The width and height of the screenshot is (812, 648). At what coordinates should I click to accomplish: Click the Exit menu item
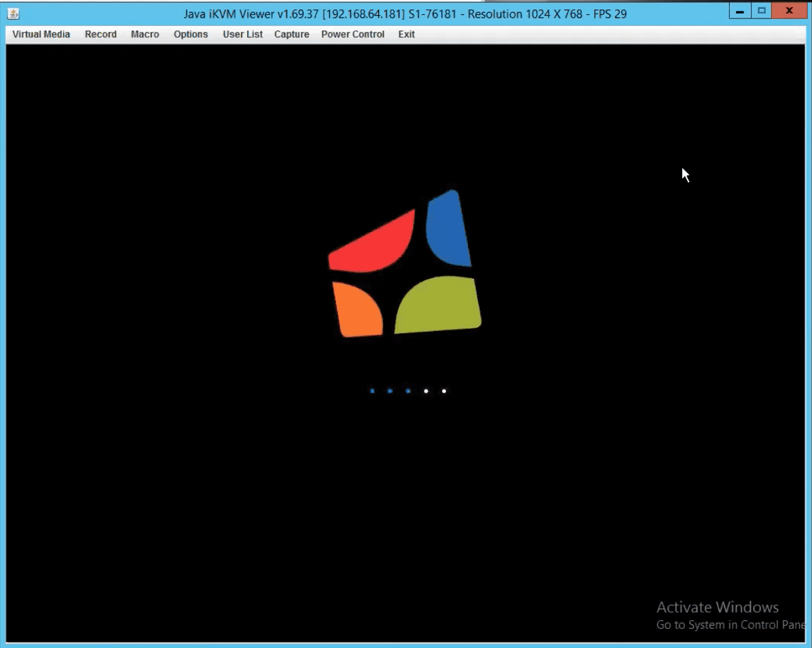pos(406,34)
